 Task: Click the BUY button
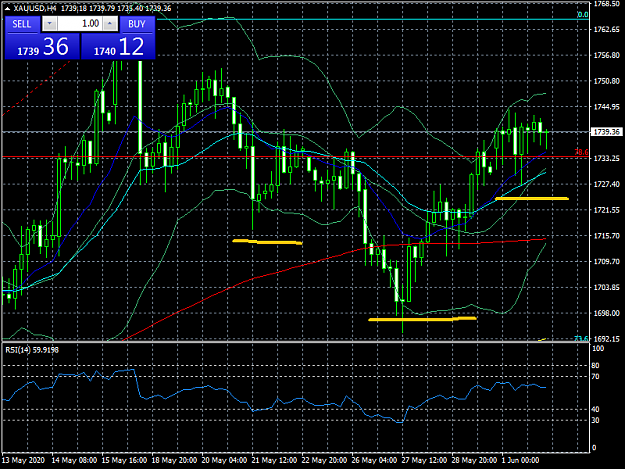coord(137,24)
